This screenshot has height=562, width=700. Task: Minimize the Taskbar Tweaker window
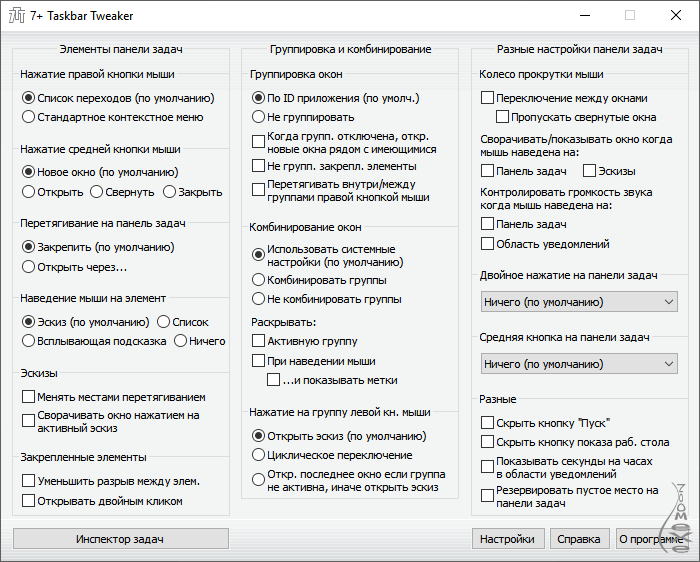click(x=585, y=16)
